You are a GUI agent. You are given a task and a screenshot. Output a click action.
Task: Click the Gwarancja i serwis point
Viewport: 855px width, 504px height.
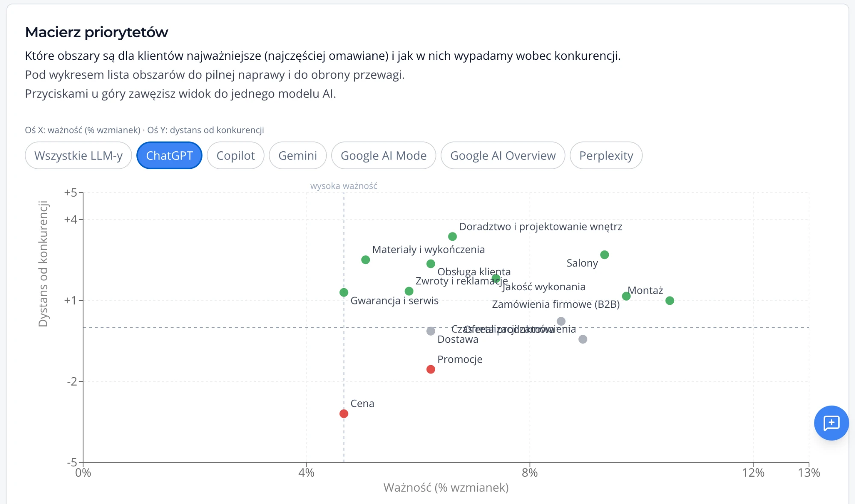344,292
